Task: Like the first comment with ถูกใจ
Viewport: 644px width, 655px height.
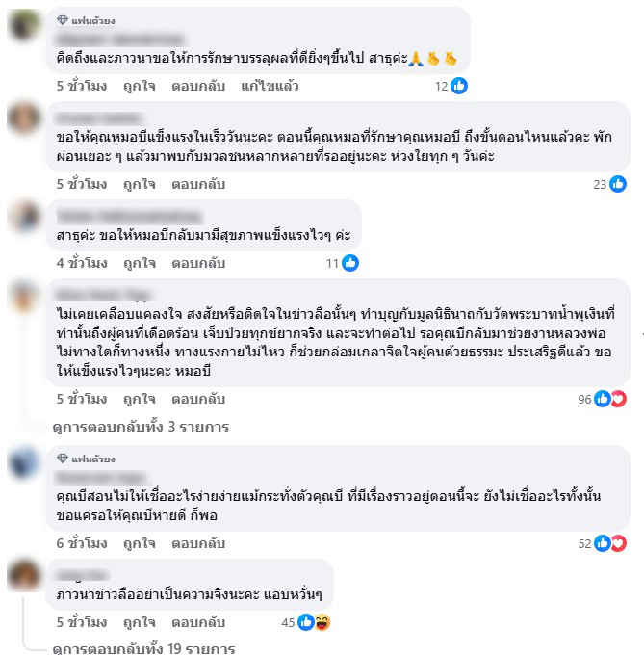Action: pyautogui.click(x=140, y=86)
